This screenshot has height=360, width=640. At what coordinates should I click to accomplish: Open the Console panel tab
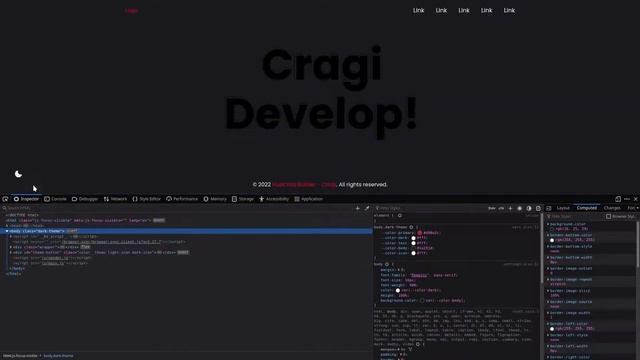(55, 199)
